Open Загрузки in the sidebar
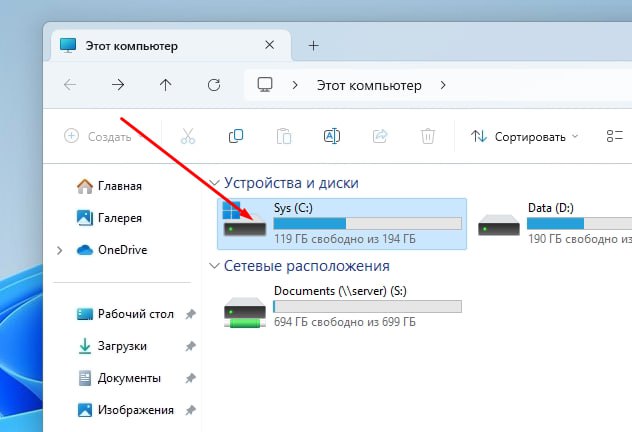 click(112, 346)
